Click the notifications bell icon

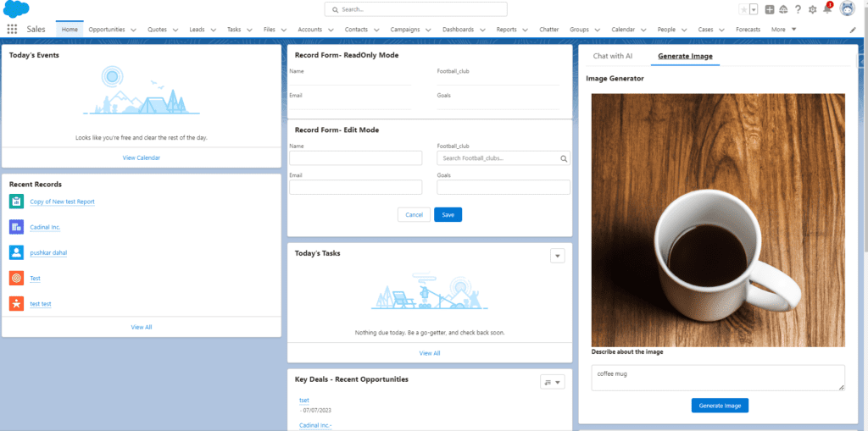tap(827, 9)
